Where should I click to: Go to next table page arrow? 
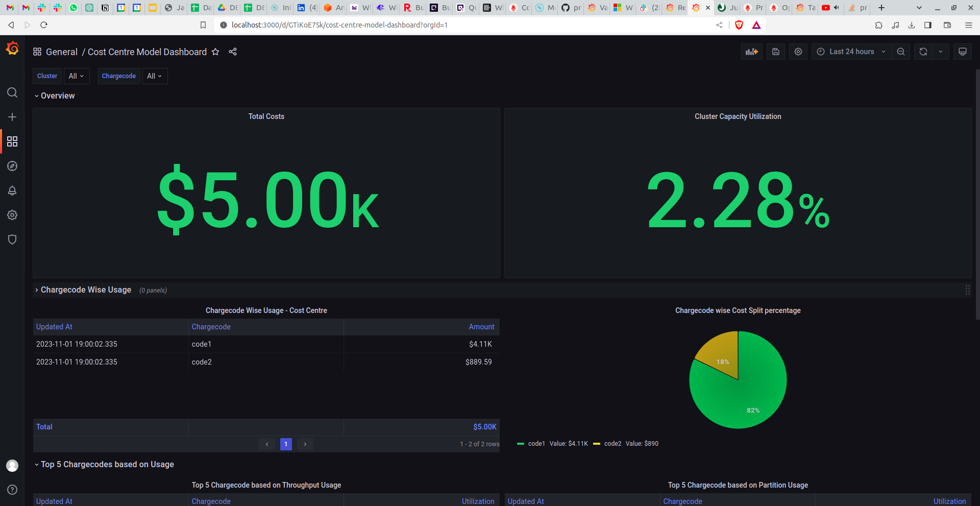coord(305,444)
